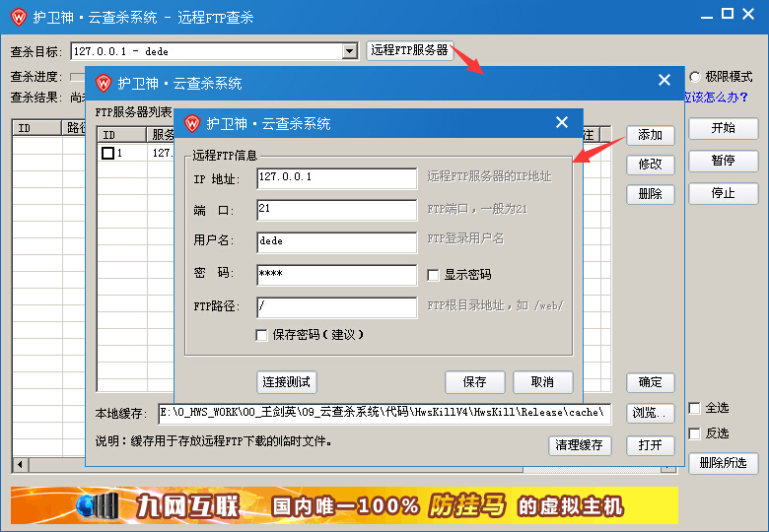Click the 连接测试 button
Image resolution: width=769 pixels, height=532 pixels.
click(287, 382)
